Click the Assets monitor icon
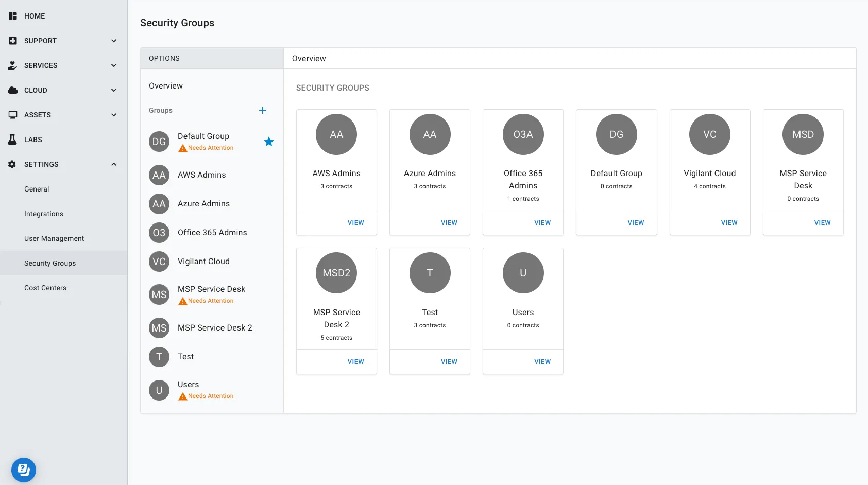The width and height of the screenshot is (868, 485). coord(13,115)
